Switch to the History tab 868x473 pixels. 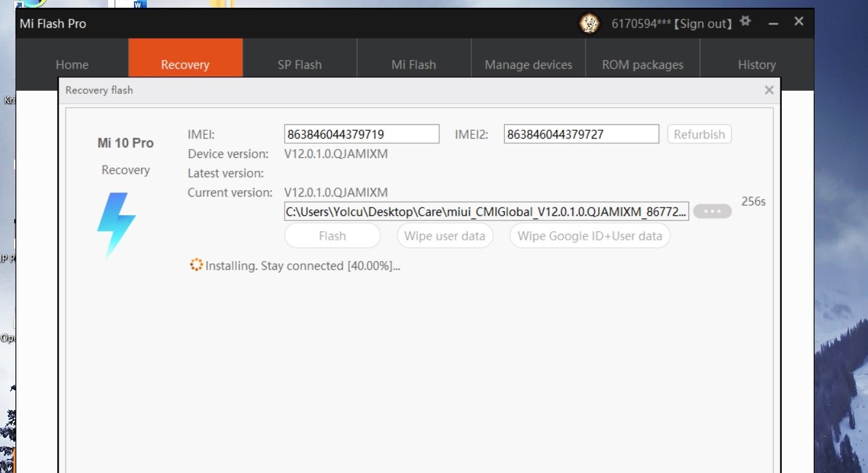[x=757, y=64]
